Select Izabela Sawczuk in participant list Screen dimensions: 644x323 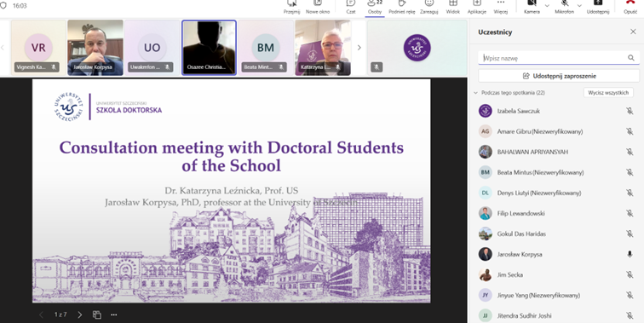(x=518, y=111)
